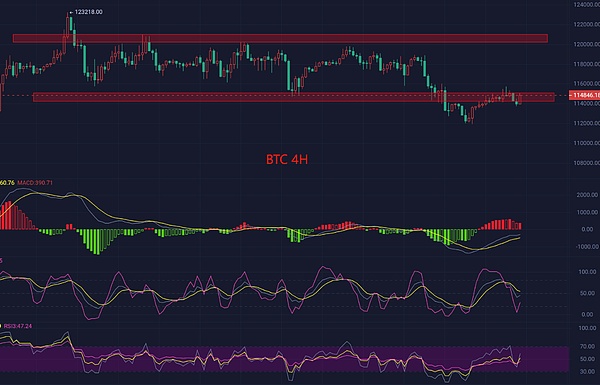
Task: Click the 108000.00 price axis label
Action: click(586, 163)
